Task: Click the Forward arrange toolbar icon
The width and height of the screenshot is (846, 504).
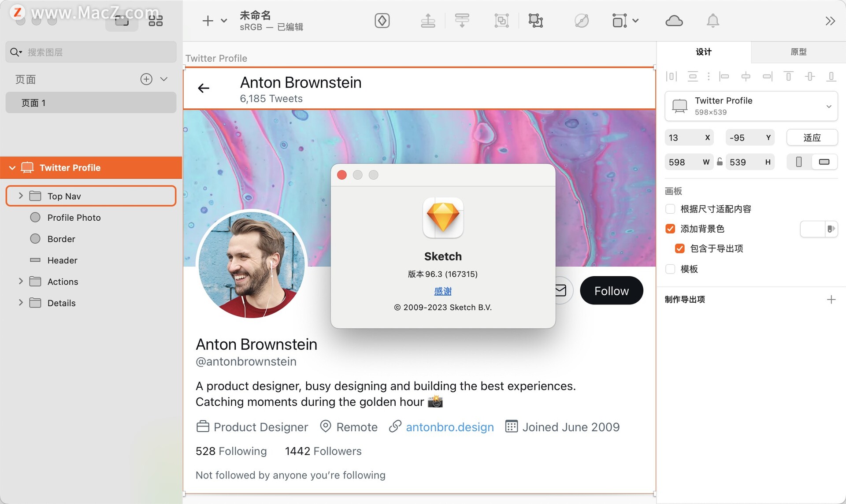Action: 428,21
